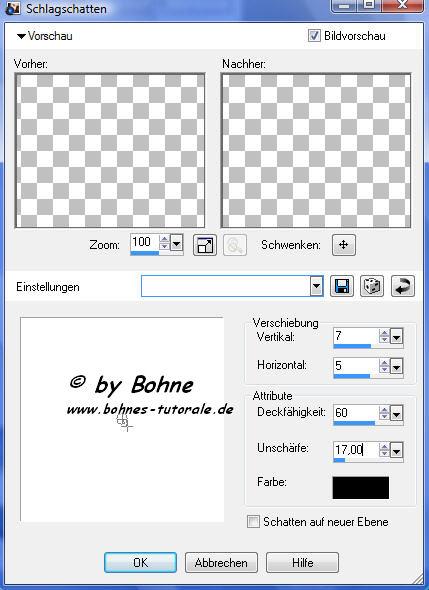This screenshot has width=429, height=590.
Task: Click the Abbrechen button
Action: tap(221, 563)
